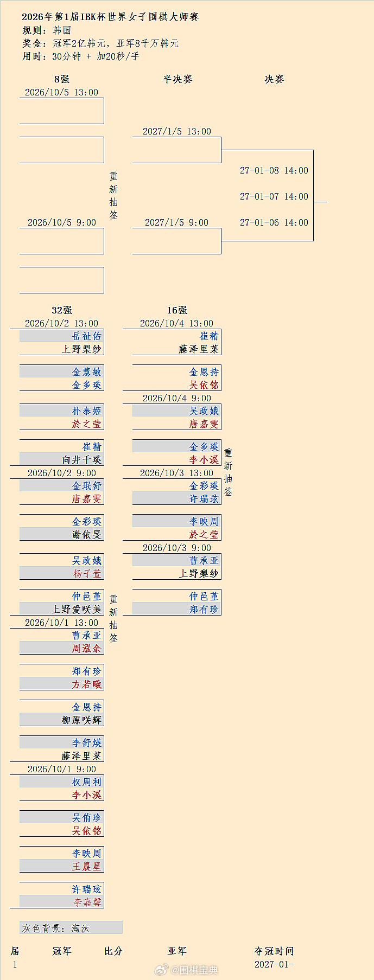Click player 吴侑珍
Screen dimensions: 374x980
coord(87,818)
